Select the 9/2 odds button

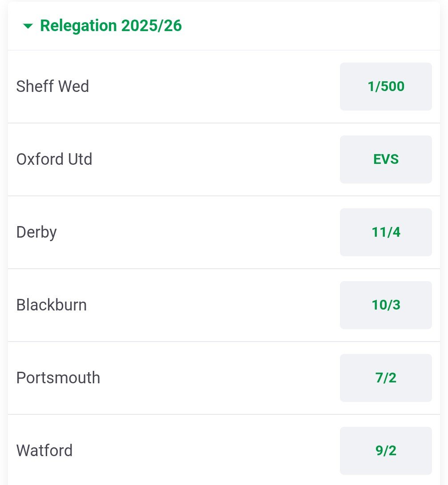coord(386,450)
